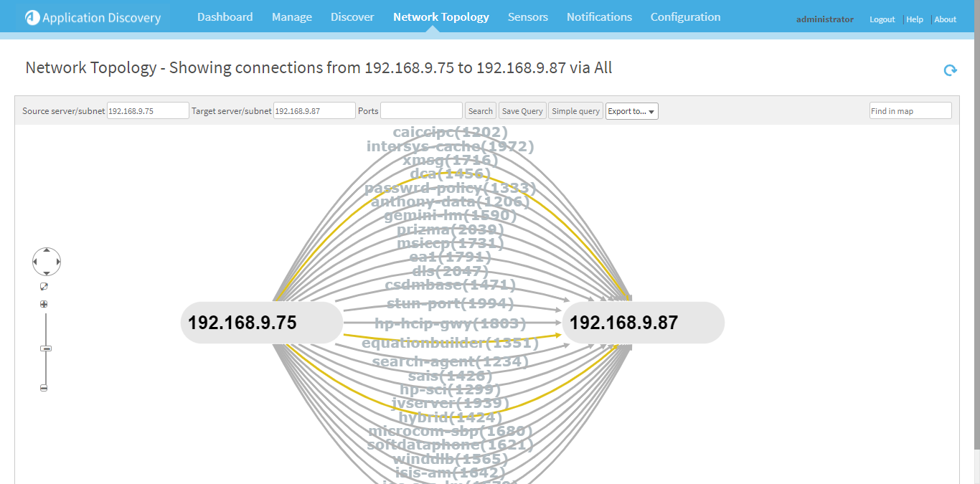Click the fit-to-screen icon in map controls
The height and width of the screenshot is (484, 980).
point(44,286)
